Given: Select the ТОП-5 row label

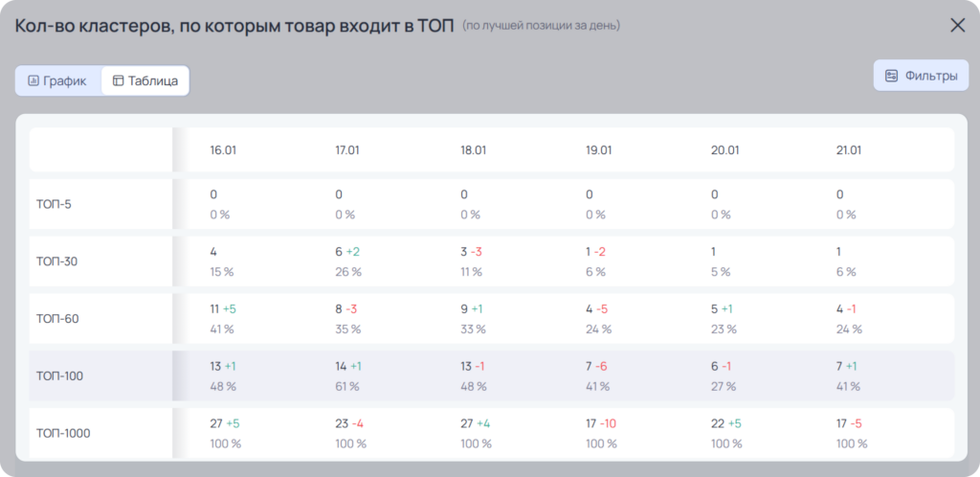Looking at the screenshot, I should pos(54,204).
